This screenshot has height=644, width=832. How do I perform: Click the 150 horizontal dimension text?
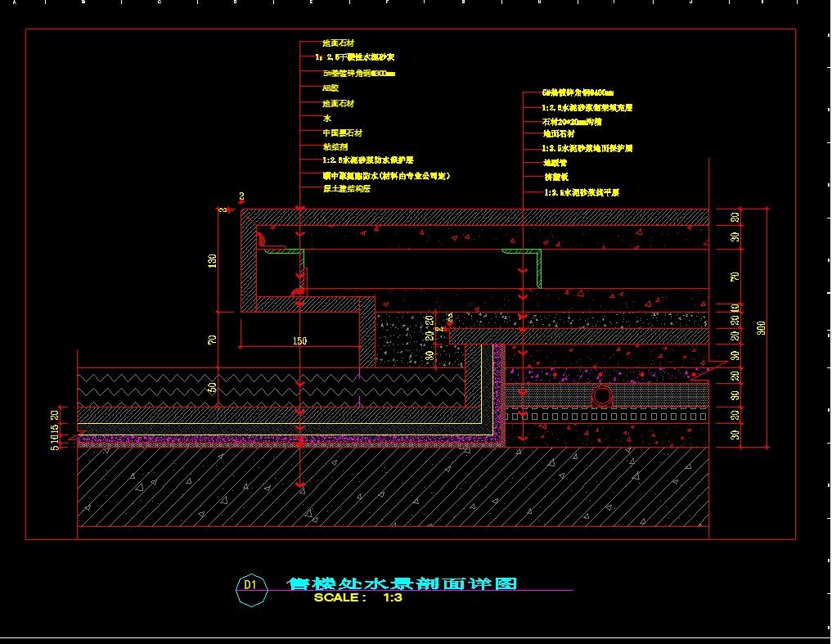(x=299, y=341)
